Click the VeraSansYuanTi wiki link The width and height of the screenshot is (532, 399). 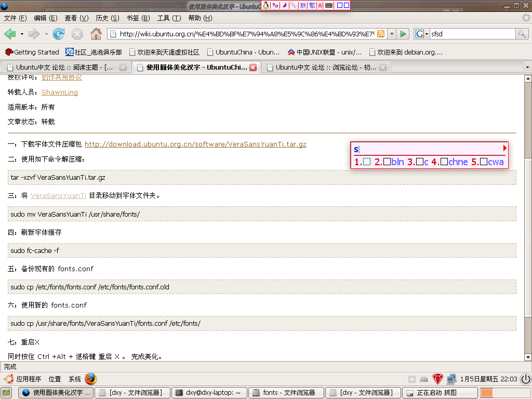tap(58, 195)
